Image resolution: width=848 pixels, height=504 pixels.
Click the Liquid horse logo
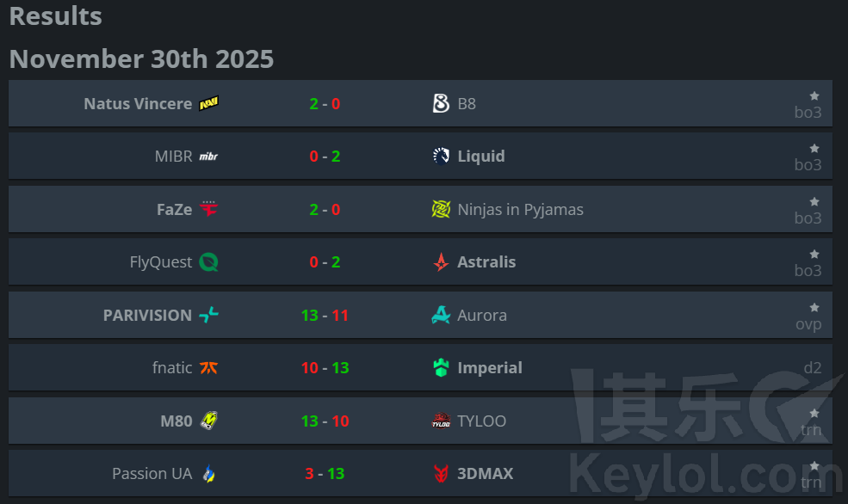tap(441, 157)
